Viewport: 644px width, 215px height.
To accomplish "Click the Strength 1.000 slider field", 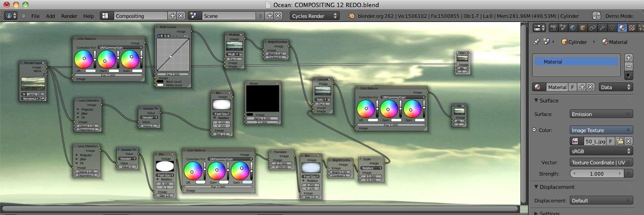I will [597, 173].
